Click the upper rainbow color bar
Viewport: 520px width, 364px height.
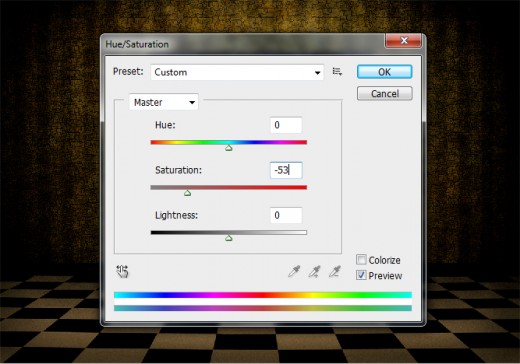(x=263, y=295)
